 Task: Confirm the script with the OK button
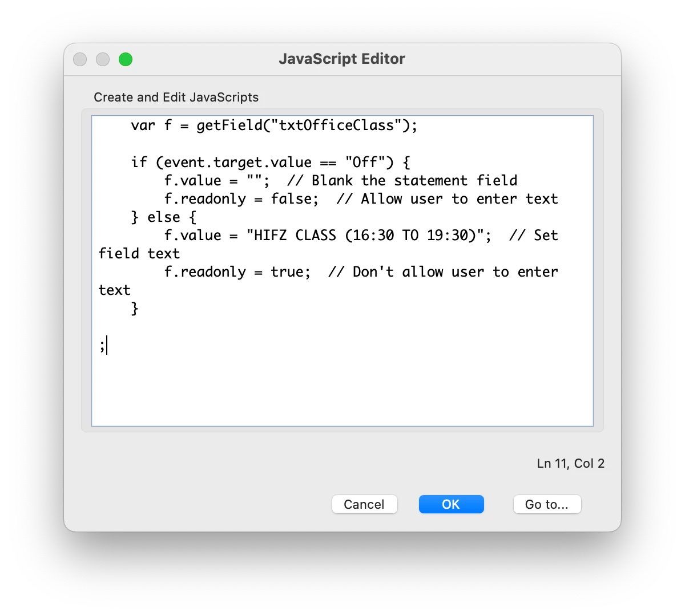(x=451, y=504)
